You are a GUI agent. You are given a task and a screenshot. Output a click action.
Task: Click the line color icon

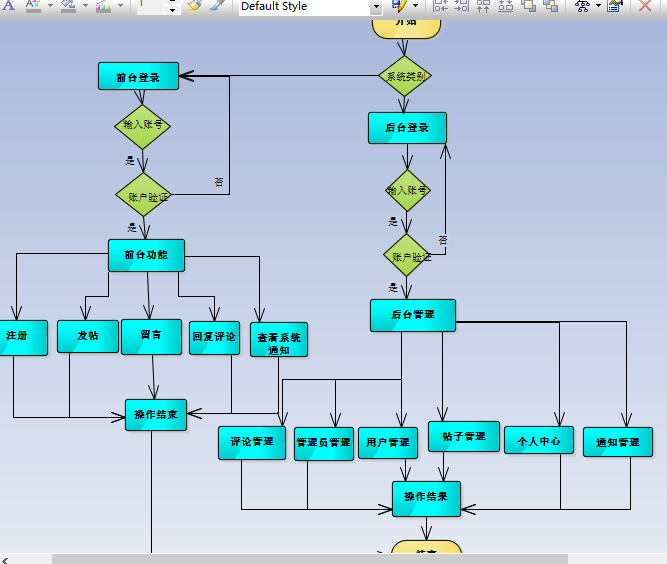point(103,6)
